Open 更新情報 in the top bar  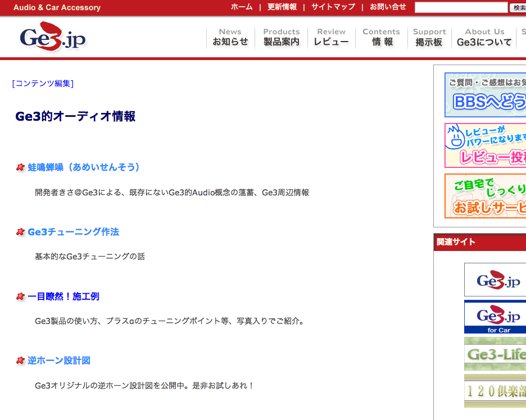tap(282, 7)
